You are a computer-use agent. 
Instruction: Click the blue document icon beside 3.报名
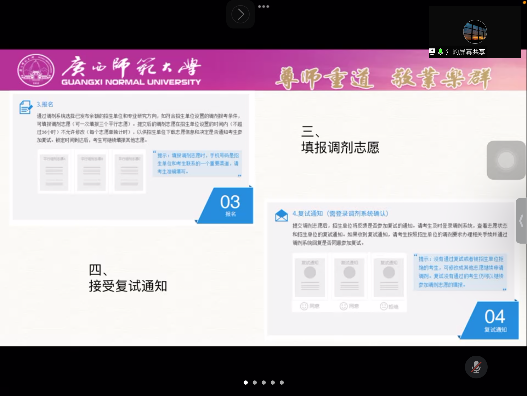(26, 107)
